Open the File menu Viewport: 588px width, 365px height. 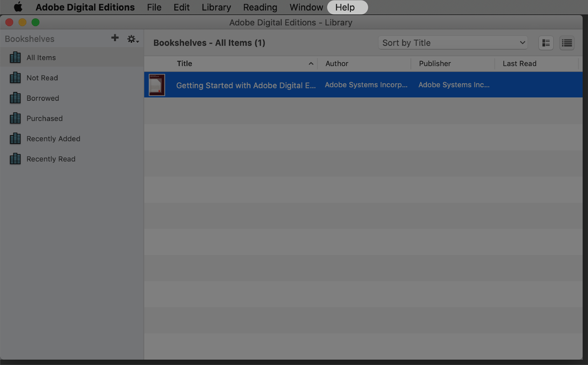tap(154, 7)
